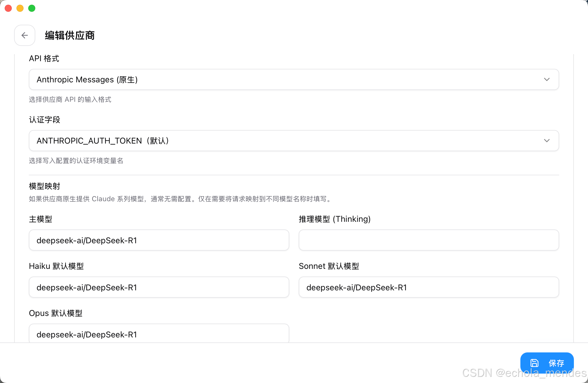Minimize window using yellow button
The width and height of the screenshot is (588, 383).
(x=20, y=8)
